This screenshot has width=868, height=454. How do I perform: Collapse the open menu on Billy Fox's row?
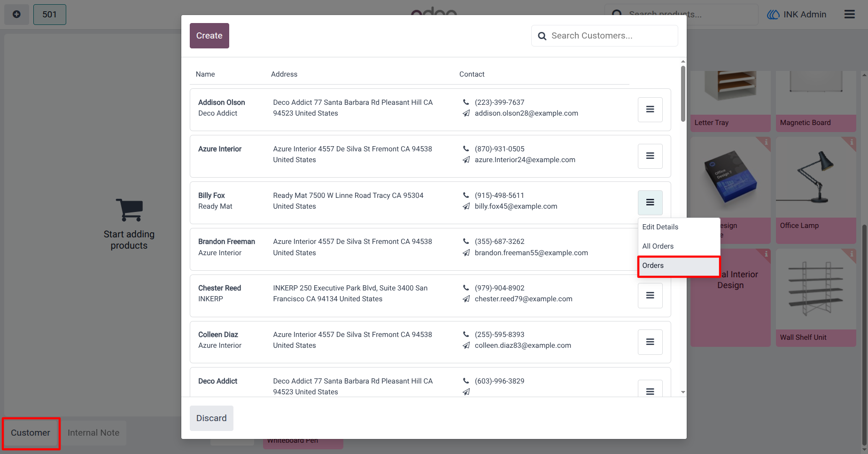[x=650, y=203]
